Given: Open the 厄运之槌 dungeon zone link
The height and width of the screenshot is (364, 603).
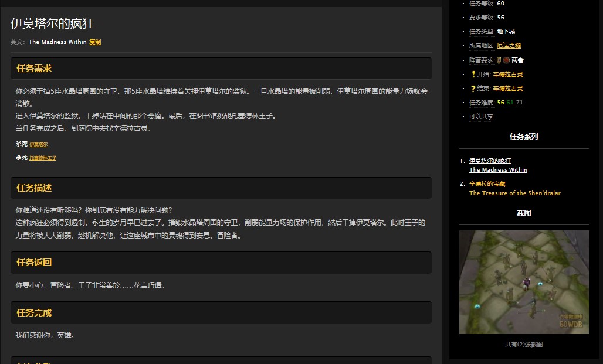Looking at the screenshot, I should click(509, 45).
